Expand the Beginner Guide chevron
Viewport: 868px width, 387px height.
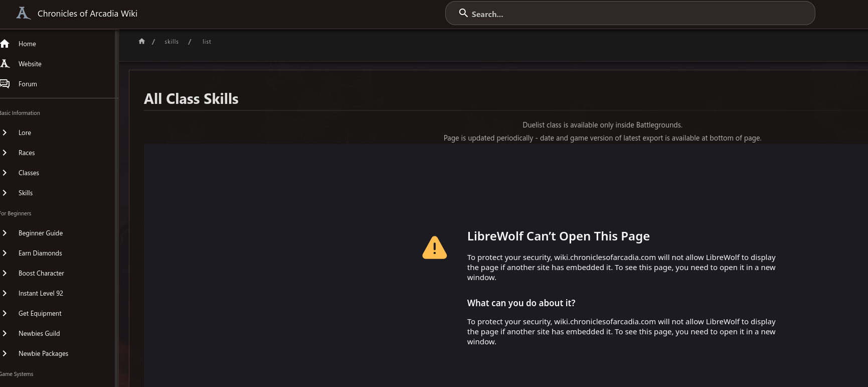point(5,233)
